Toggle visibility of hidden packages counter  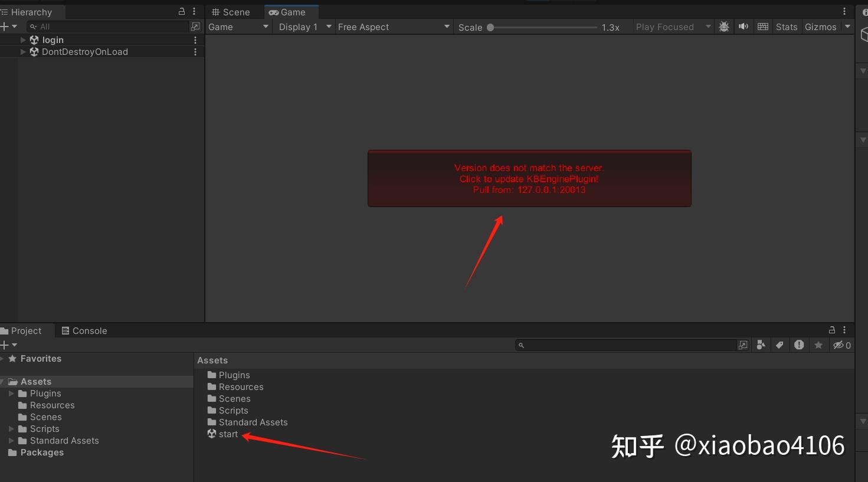(840, 345)
